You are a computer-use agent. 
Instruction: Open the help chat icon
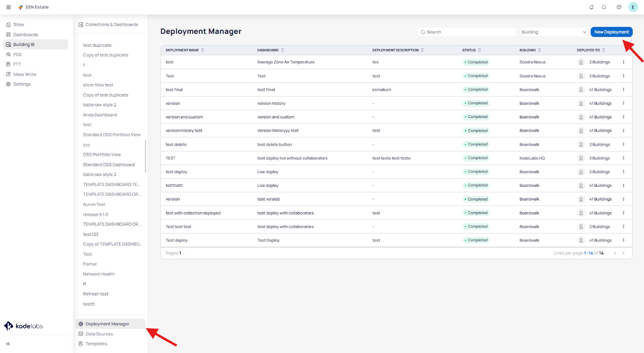pos(619,7)
